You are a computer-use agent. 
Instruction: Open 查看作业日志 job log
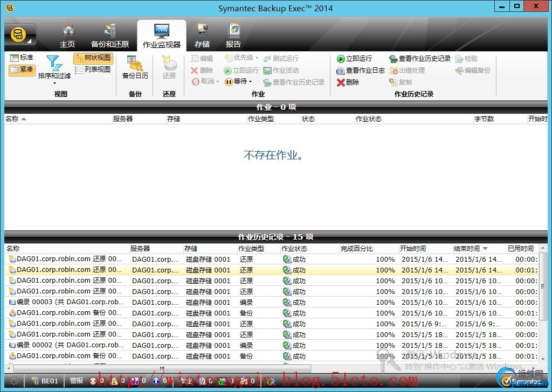pyautogui.click(x=361, y=71)
